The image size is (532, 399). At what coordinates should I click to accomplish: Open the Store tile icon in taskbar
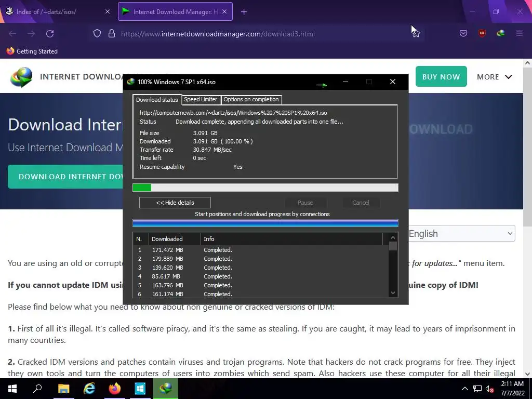[140, 389]
